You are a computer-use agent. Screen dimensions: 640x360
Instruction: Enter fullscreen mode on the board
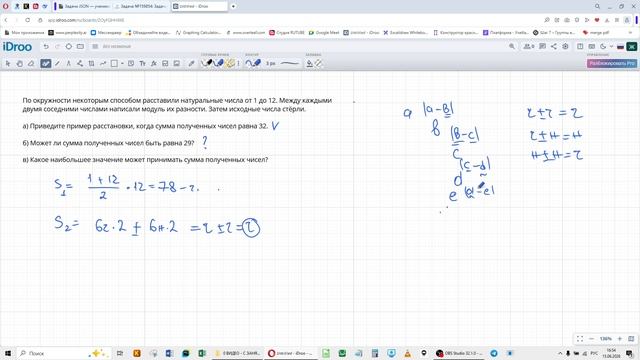580,339
